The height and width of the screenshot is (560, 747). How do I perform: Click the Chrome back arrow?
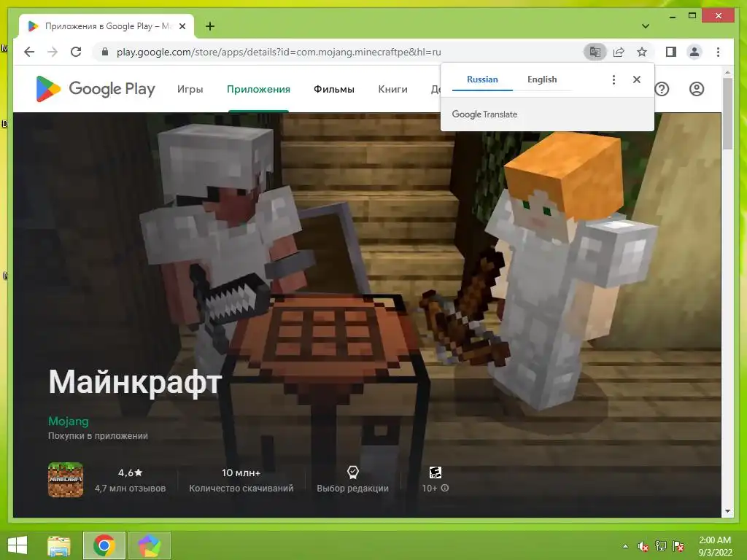(29, 52)
